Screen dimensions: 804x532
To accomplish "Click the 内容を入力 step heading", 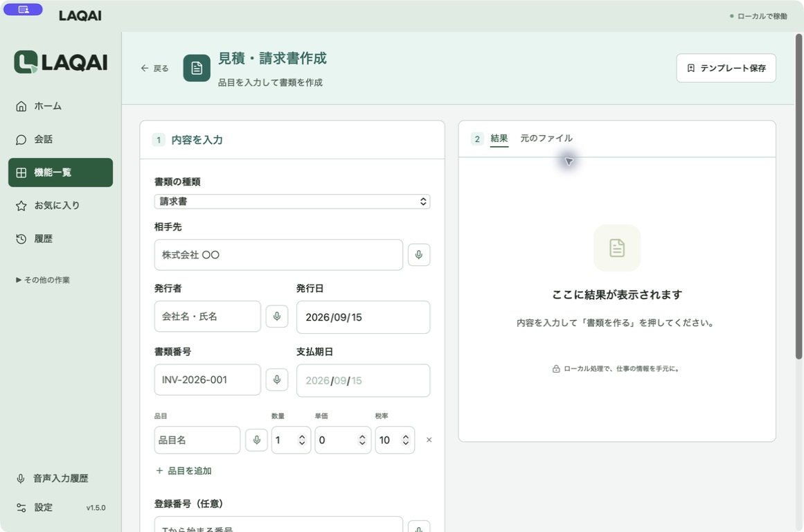I will [197, 140].
